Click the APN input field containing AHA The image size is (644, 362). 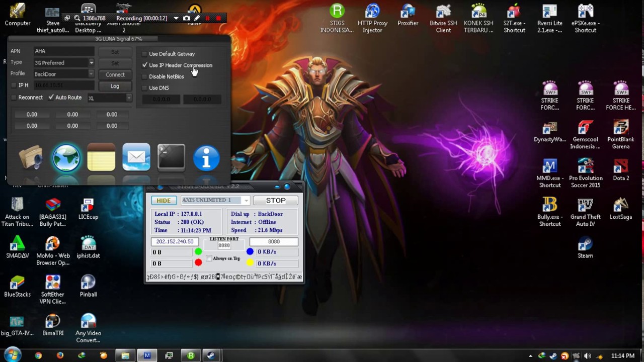(64, 51)
